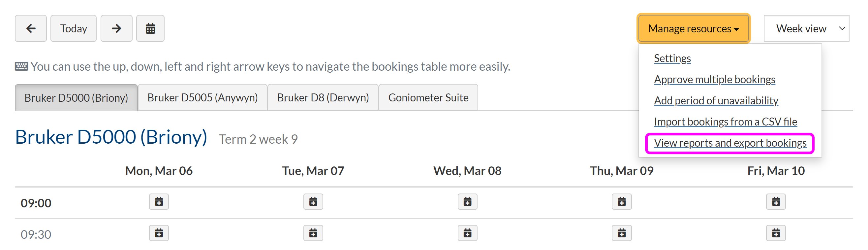This screenshot has height=250, width=868.
Task: Add booking Friday Mar 10 at 09:30
Action: (776, 233)
